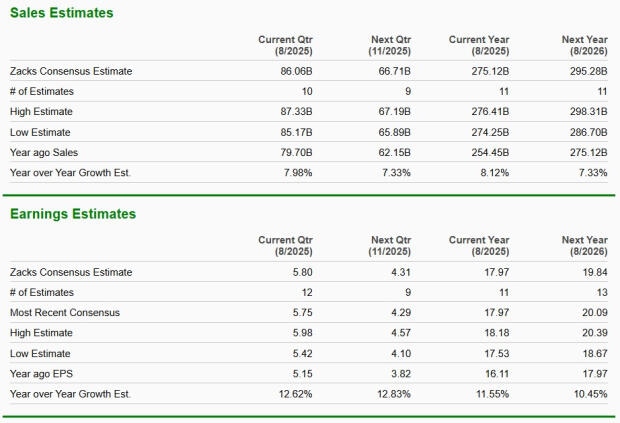Screen dimensions: 620x423
Task: Click the Year ago EPS row label
Action: (43, 373)
